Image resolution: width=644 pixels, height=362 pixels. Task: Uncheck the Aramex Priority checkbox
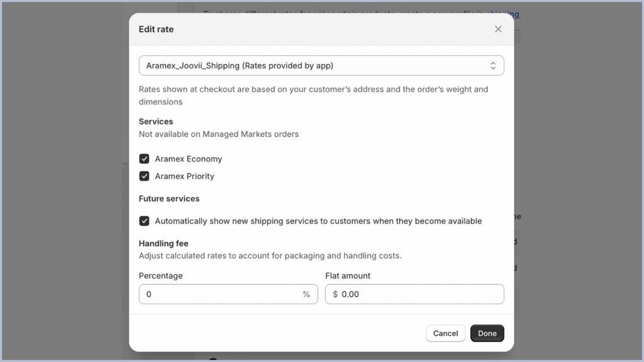click(x=144, y=176)
